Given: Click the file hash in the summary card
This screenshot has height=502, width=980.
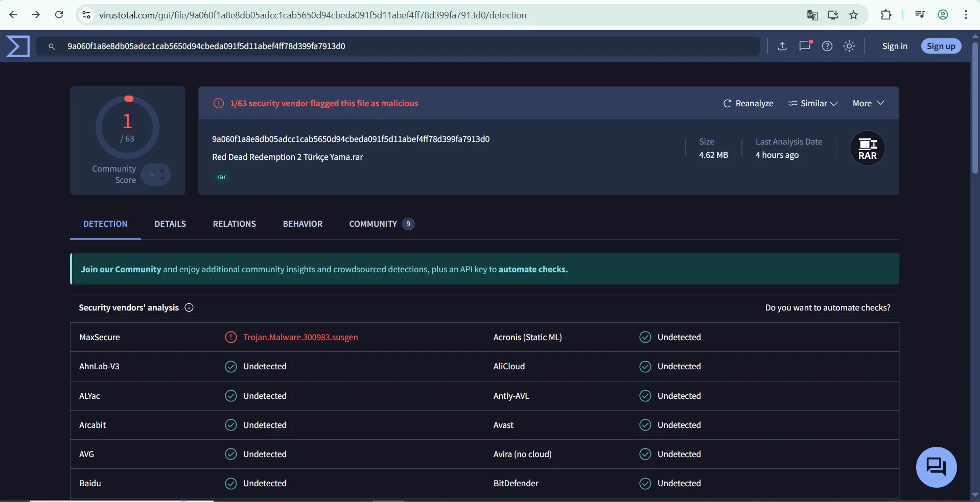Looking at the screenshot, I should click(x=351, y=139).
